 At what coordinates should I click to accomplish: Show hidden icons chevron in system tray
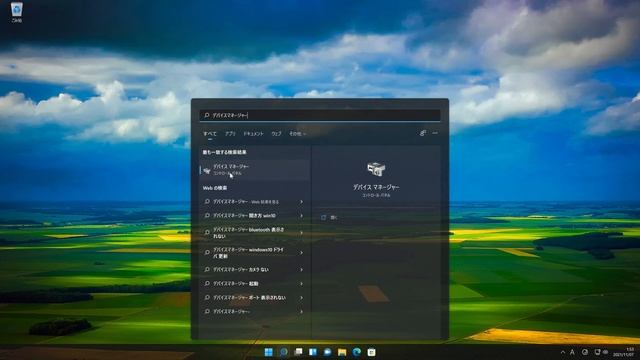coord(563,352)
